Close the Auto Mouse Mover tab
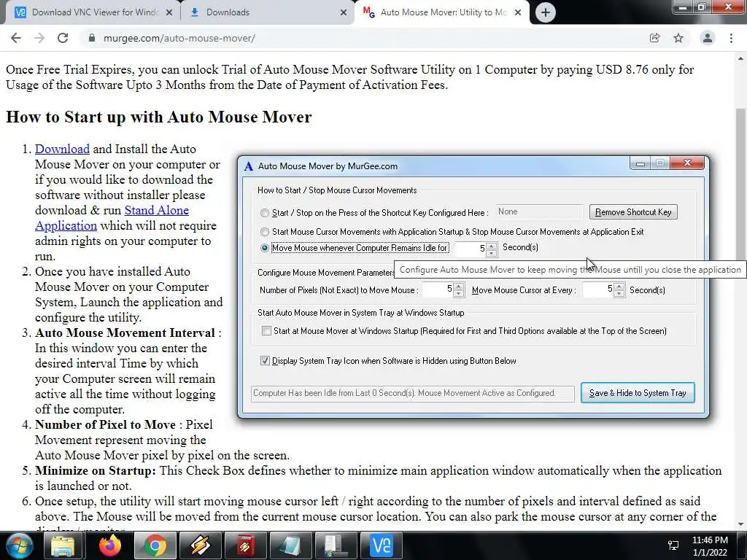 pos(518,12)
